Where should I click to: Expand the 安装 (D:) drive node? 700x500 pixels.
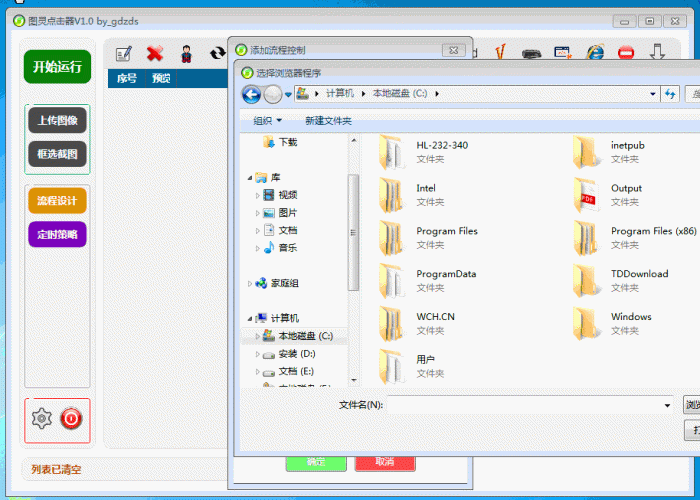(258, 354)
